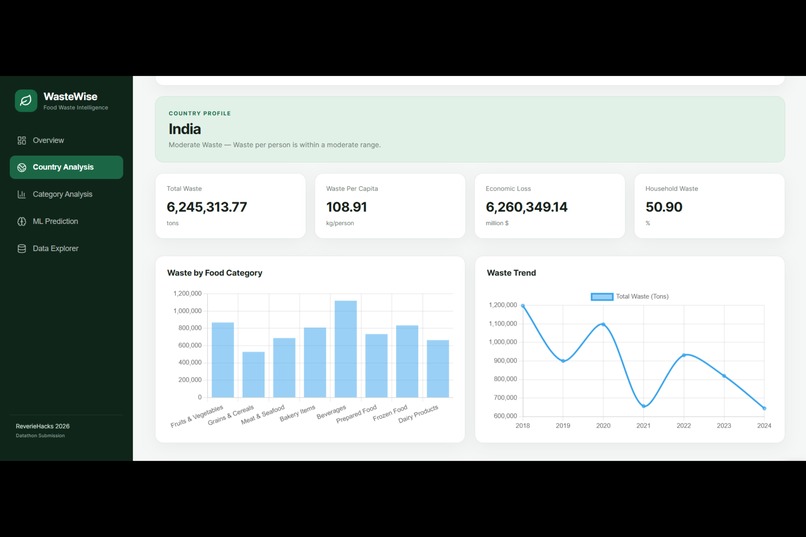Click the Overview grid icon
Screen dimensions: 806x537
click(22, 140)
